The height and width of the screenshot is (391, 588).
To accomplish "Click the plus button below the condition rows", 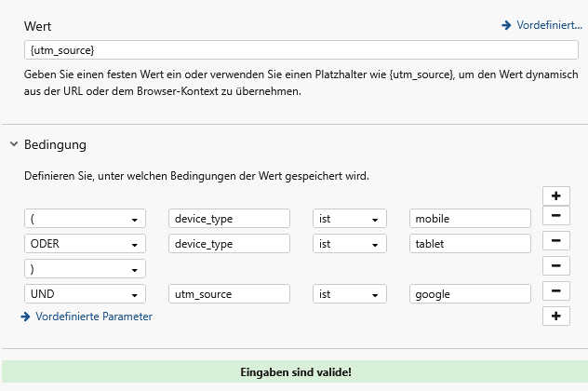I will point(555,317).
